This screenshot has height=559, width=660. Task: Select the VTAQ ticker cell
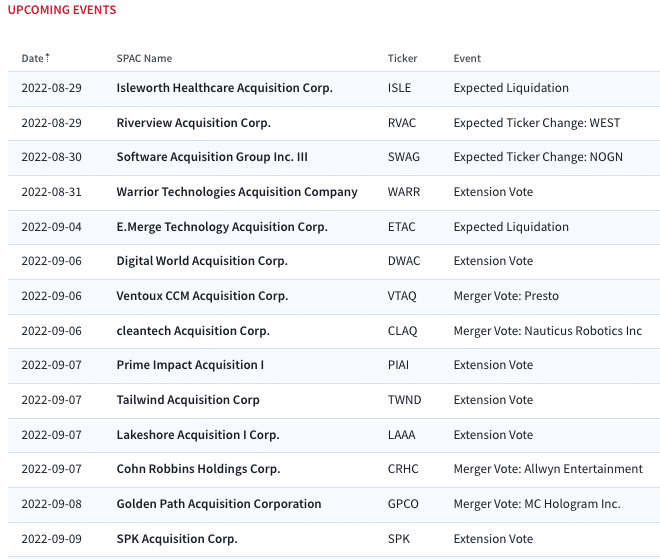(x=402, y=296)
